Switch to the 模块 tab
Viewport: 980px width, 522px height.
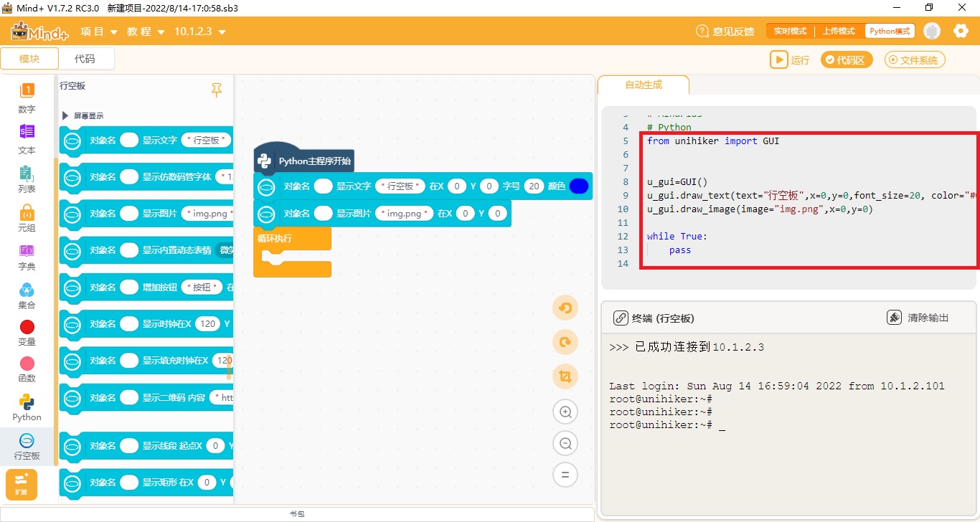[x=29, y=59]
